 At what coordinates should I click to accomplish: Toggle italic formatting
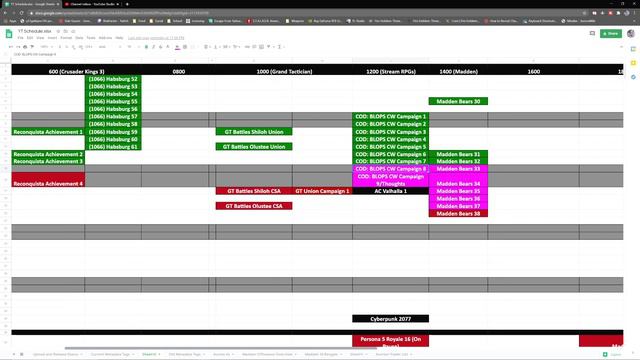153,47
